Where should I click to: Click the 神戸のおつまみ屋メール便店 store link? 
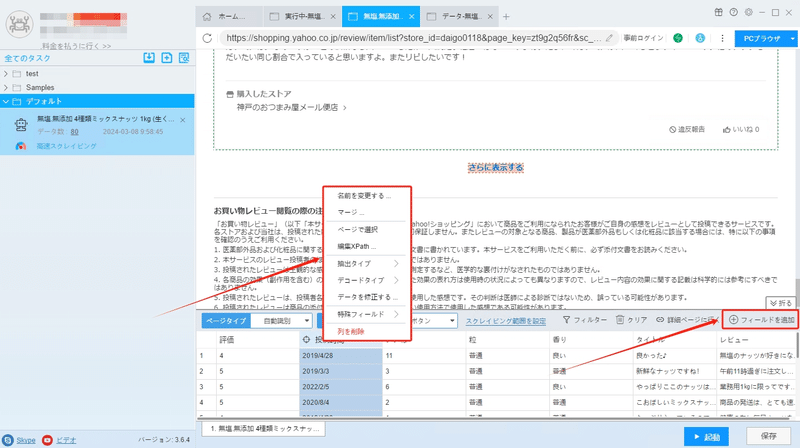point(287,108)
